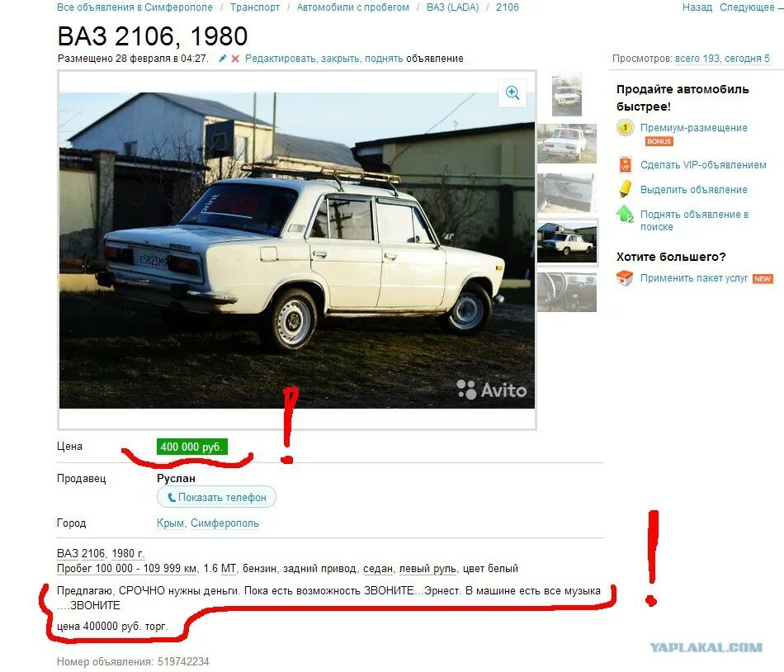Click the magnifier zoom icon on photo
Image resolution: width=784 pixels, height=672 pixels.
(512, 92)
